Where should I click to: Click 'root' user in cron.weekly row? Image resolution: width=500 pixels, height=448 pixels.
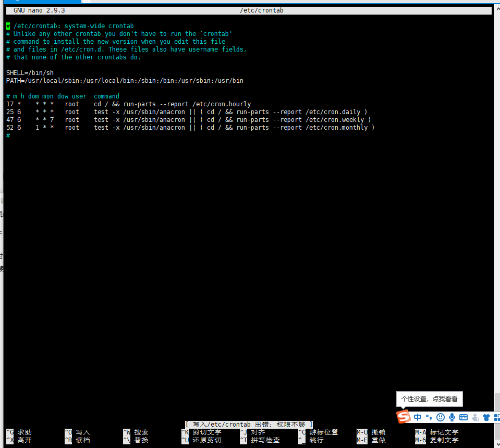point(72,119)
